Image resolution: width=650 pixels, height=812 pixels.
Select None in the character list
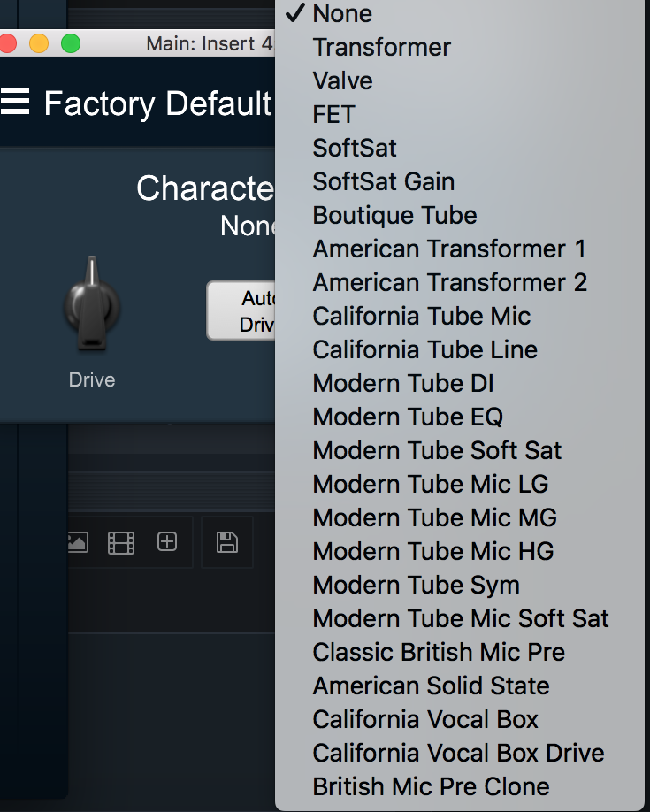pyautogui.click(x=342, y=14)
